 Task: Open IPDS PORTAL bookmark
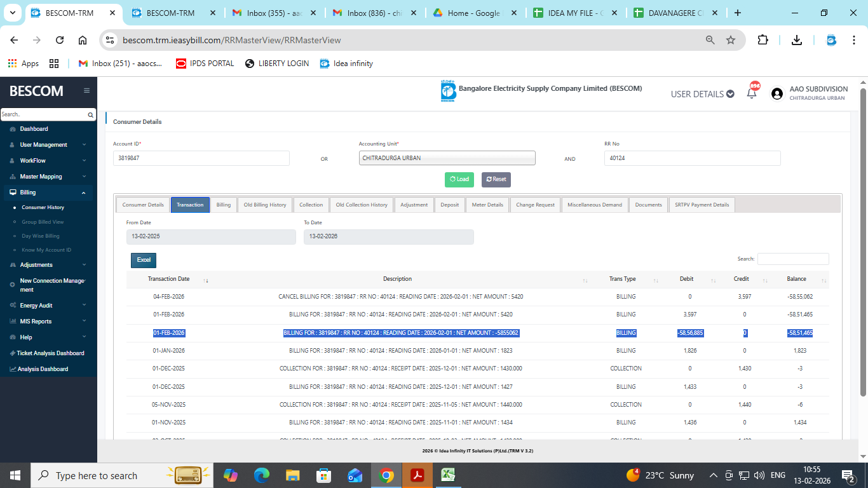coord(205,64)
